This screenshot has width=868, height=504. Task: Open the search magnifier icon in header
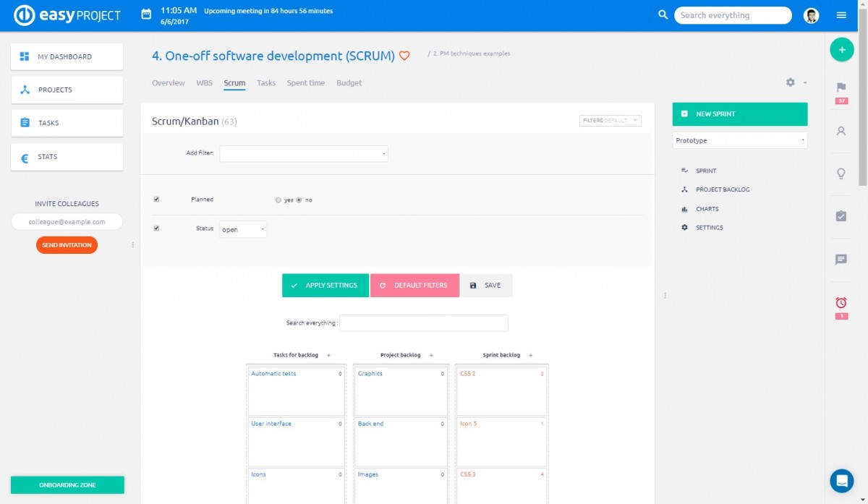tap(663, 15)
